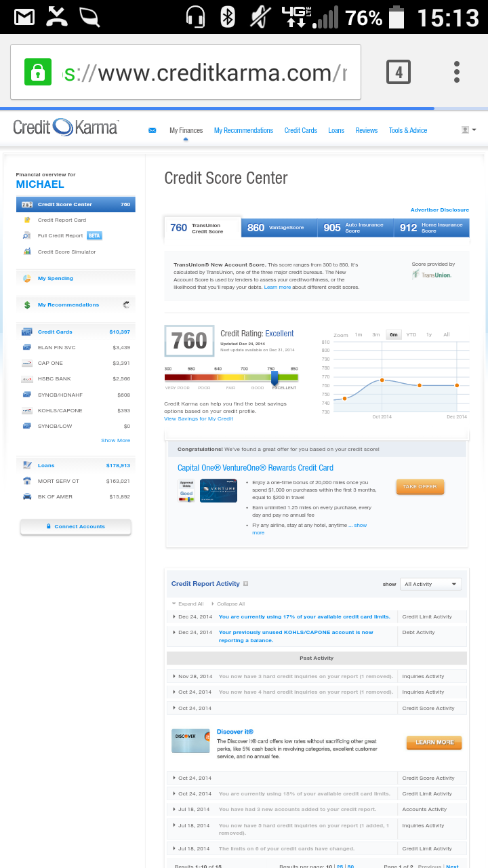
Task: Open the Reviews menu
Action: point(367,130)
